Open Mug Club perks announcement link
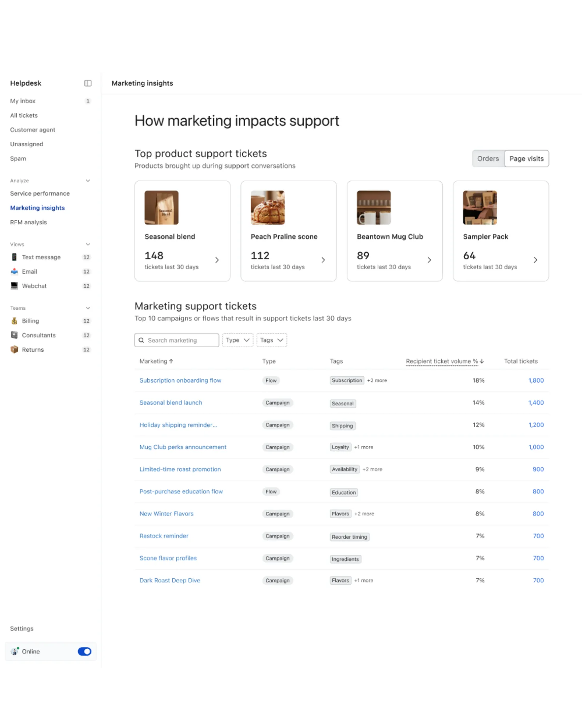 pyautogui.click(x=183, y=447)
